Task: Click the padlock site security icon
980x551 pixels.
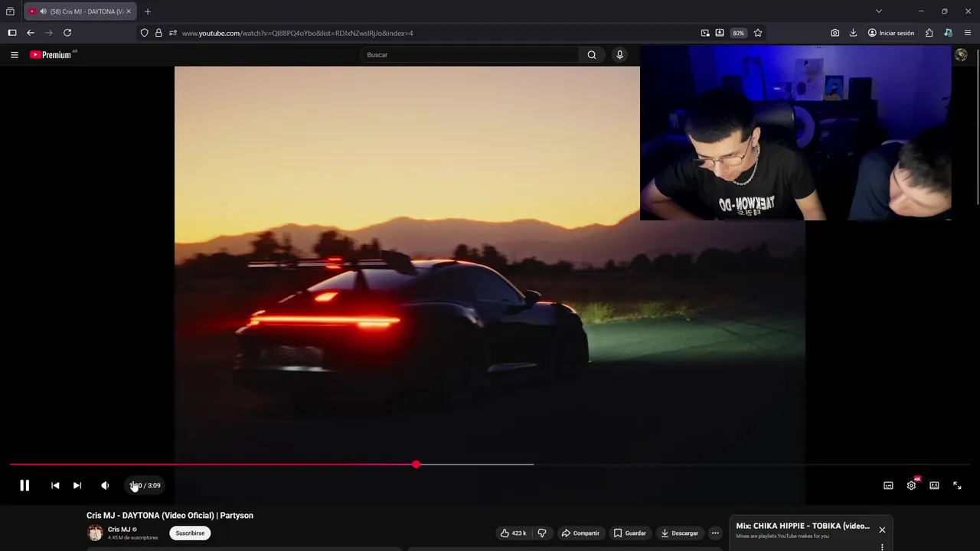Action: click(158, 33)
